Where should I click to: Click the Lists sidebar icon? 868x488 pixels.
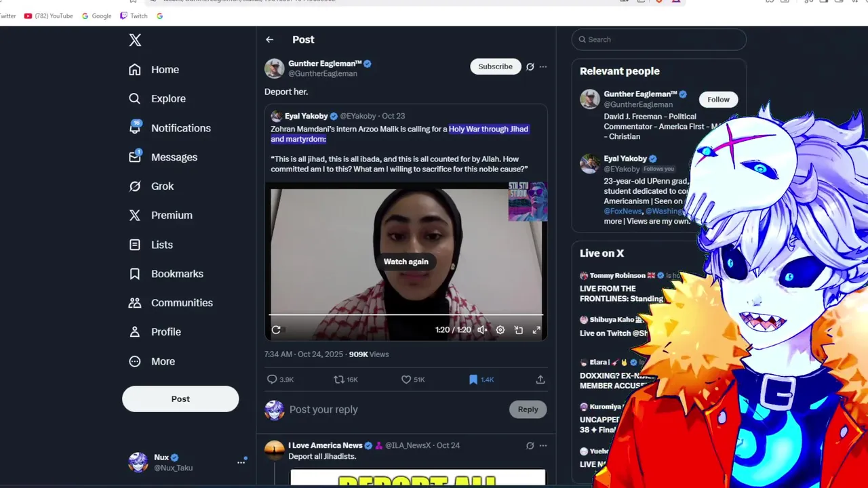click(135, 245)
